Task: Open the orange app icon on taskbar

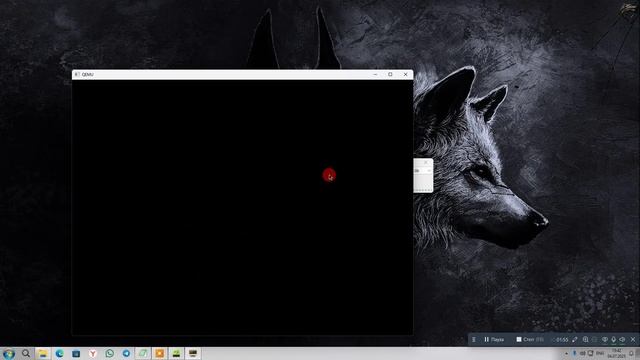Action: (160, 353)
